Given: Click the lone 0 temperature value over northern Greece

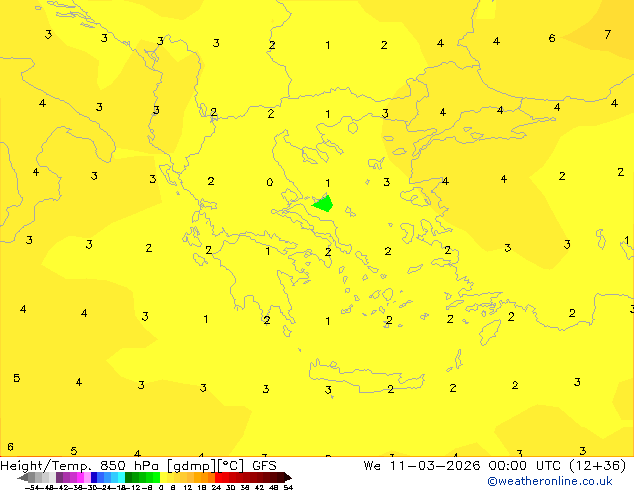Looking at the screenshot, I should pyautogui.click(x=269, y=182).
